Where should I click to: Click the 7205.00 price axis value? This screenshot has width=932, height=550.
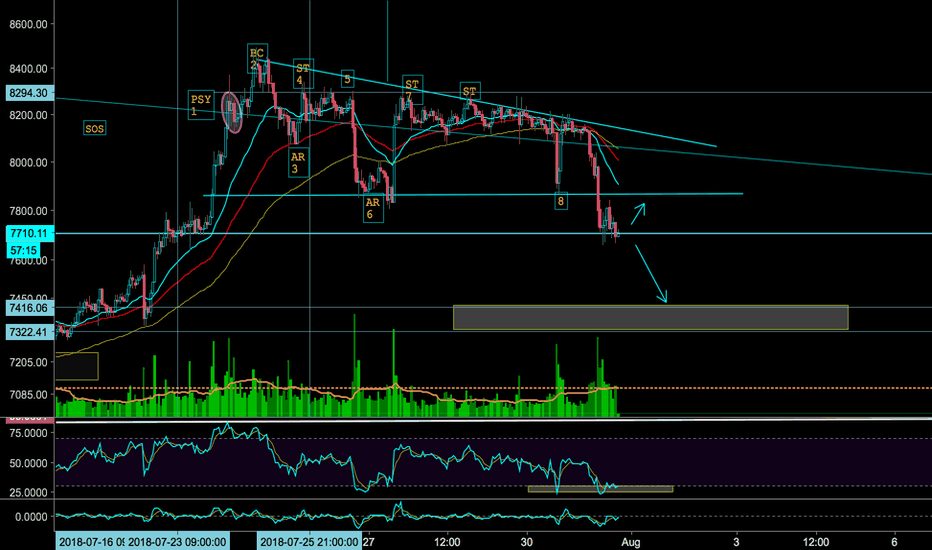point(29,362)
